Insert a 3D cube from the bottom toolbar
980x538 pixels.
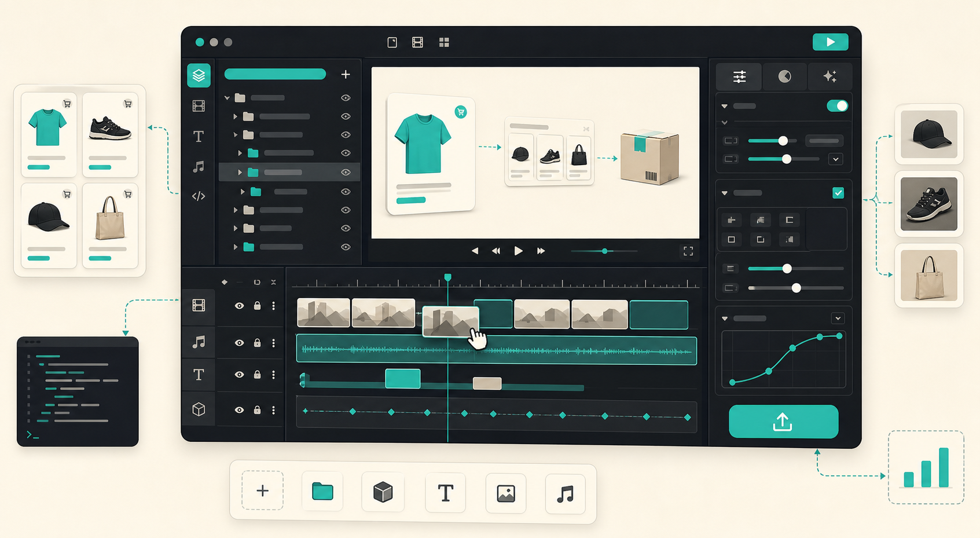[x=383, y=492]
